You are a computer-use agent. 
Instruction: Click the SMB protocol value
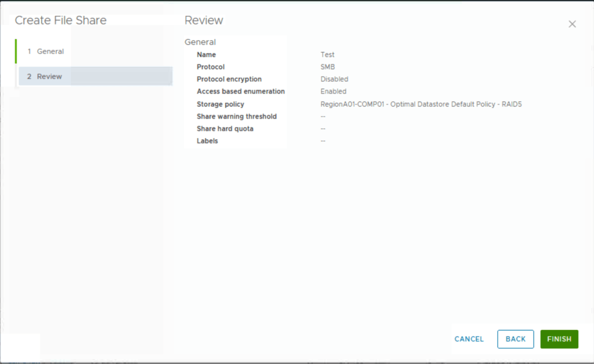[327, 67]
